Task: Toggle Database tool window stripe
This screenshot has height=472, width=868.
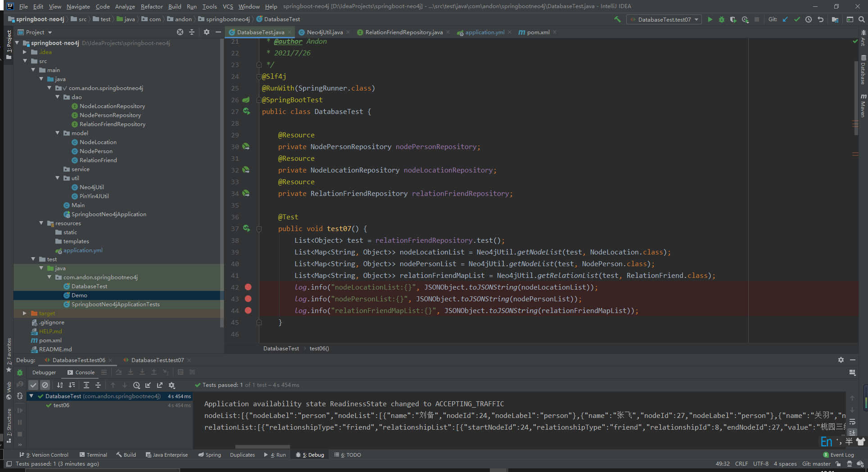Action: (x=863, y=70)
